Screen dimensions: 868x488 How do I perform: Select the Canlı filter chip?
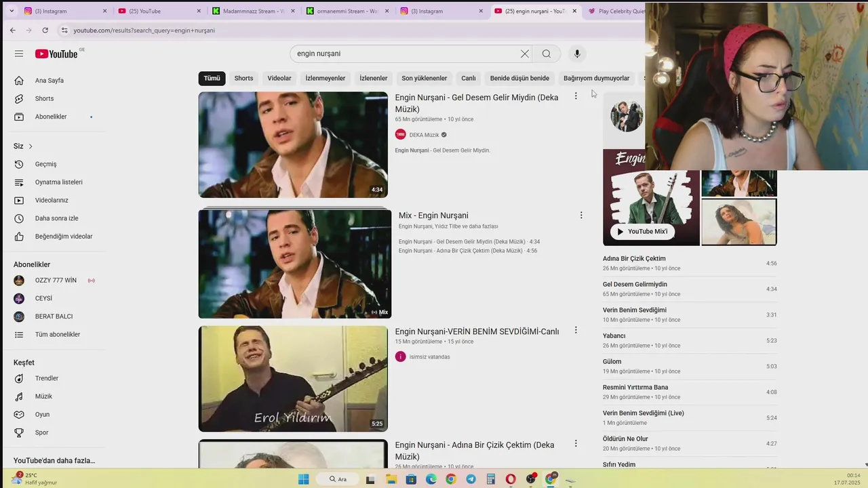(469, 79)
